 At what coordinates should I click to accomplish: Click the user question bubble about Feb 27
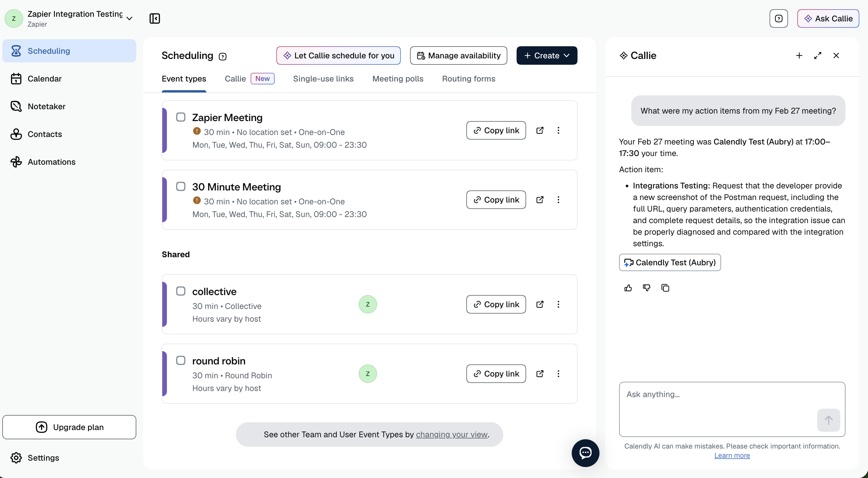coord(738,111)
